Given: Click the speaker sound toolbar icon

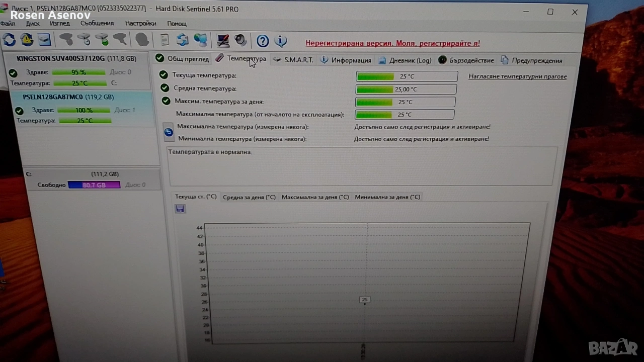Looking at the screenshot, I should (x=240, y=40).
